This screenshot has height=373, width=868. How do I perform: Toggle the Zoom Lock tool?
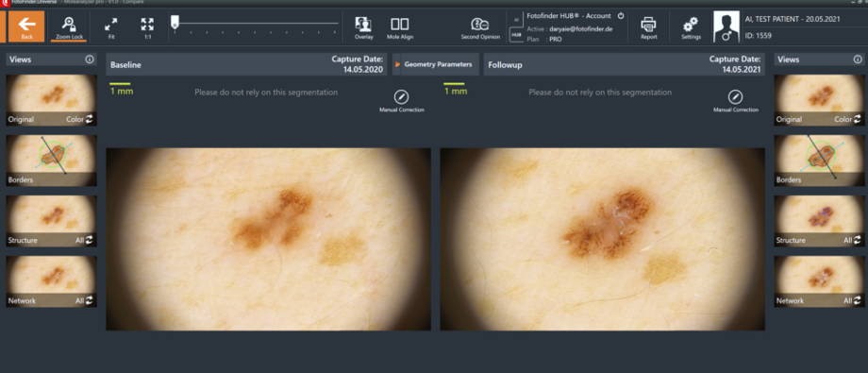click(69, 27)
